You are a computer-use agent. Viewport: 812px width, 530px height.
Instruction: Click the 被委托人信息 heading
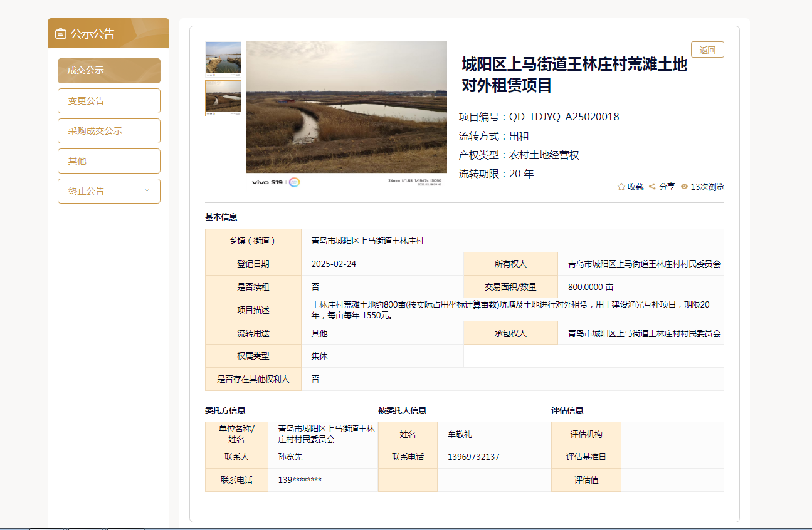pyautogui.click(x=403, y=410)
